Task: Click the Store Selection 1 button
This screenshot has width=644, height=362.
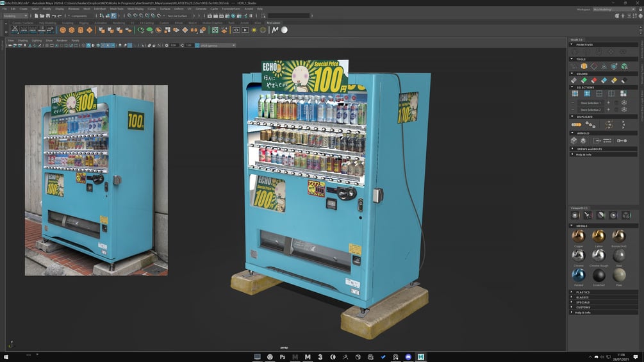Action: pos(590,103)
